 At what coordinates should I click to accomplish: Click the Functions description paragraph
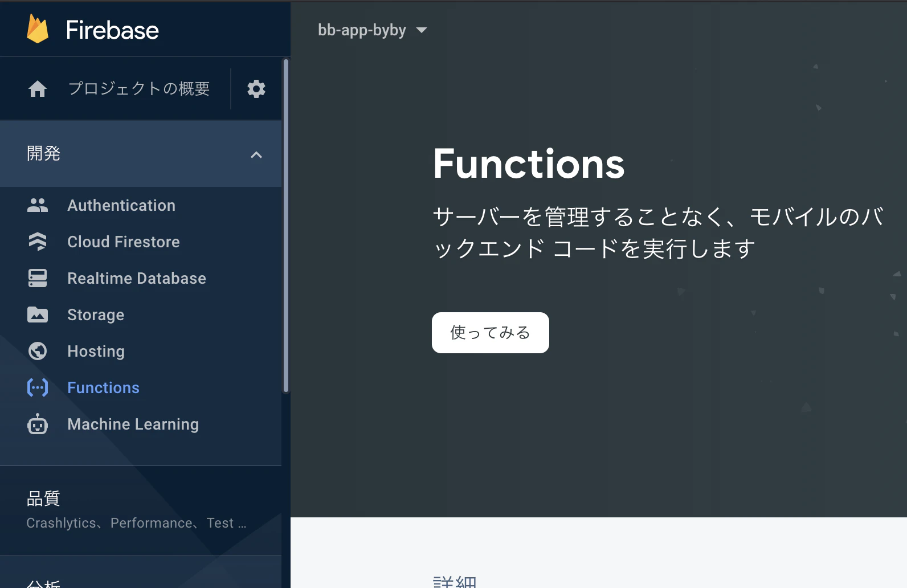[x=659, y=232]
